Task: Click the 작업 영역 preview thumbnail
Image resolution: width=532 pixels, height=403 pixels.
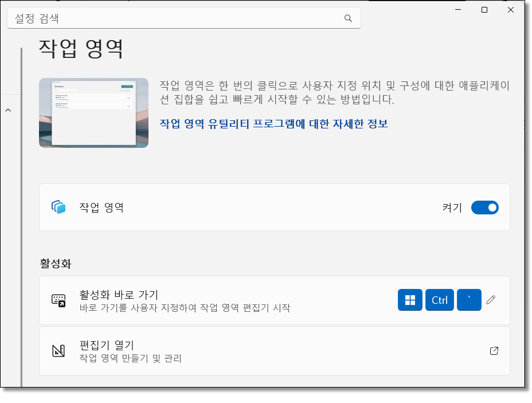Action: (93, 113)
